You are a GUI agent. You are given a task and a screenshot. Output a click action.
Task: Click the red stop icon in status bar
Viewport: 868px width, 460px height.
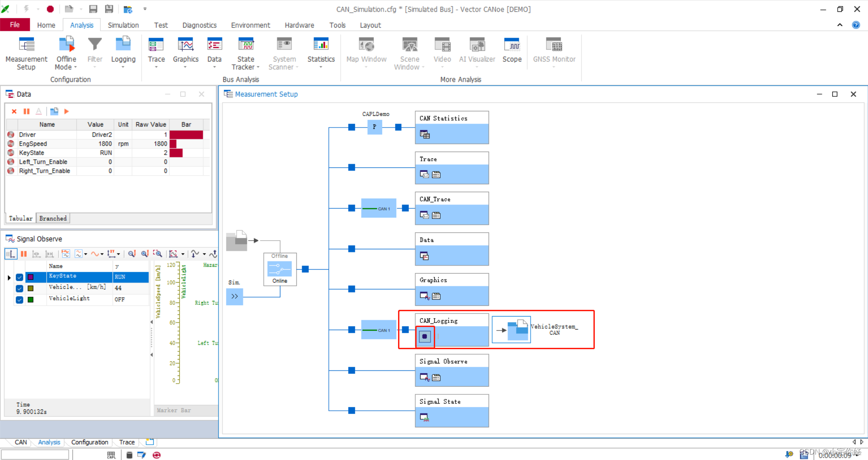coord(157,455)
